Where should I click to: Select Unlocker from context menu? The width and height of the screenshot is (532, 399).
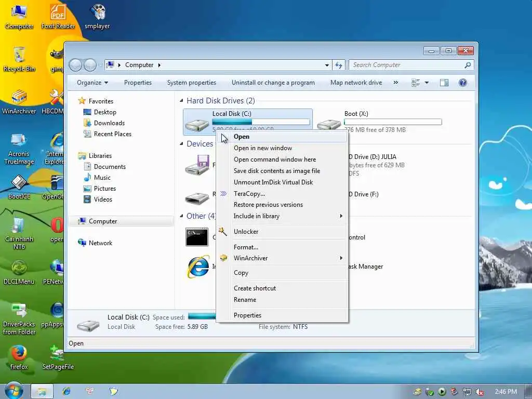tap(282, 231)
